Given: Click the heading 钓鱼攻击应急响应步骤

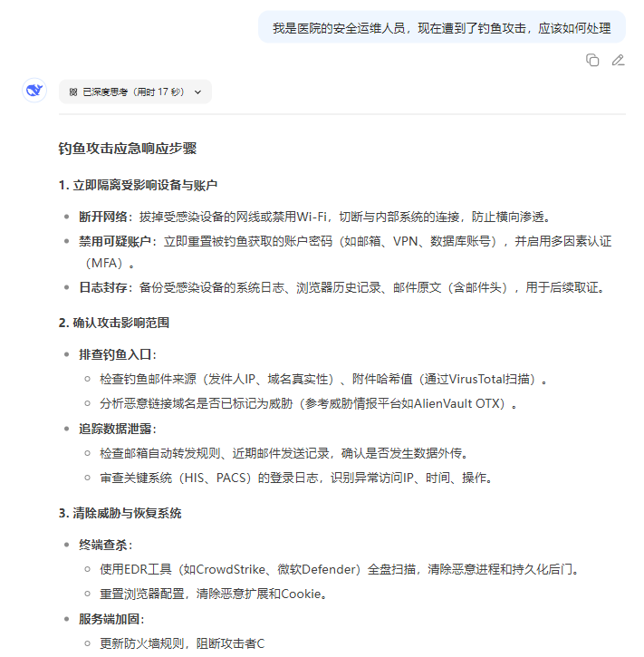Looking at the screenshot, I should pyautogui.click(x=128, y=149).
